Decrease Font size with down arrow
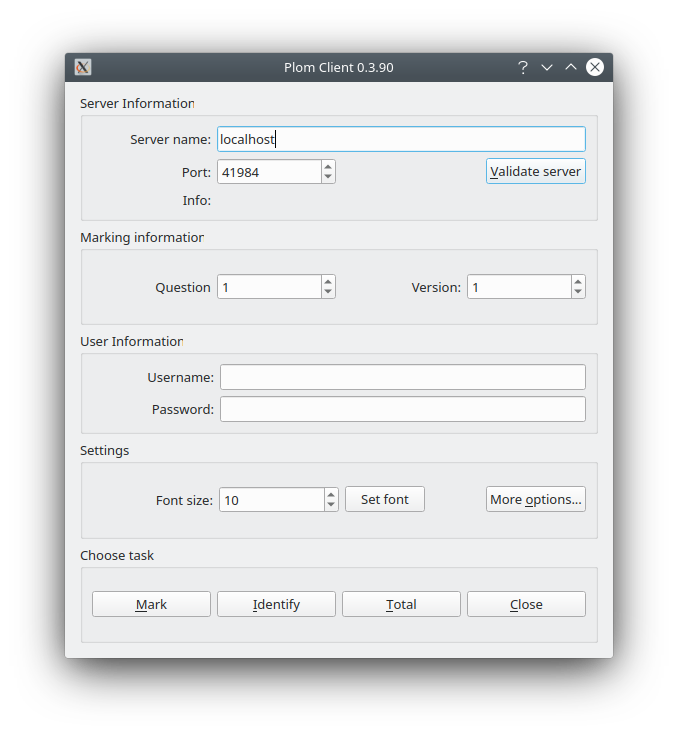 pyautogui.click(x=331, y=505)
